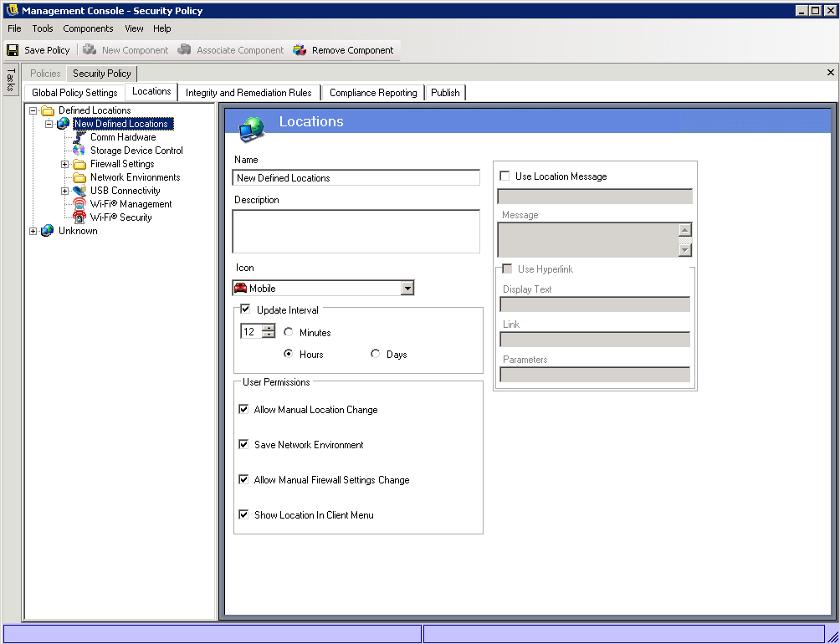Click the Defined Locations folder icon
Viewport: 840px width, 644px height.
[x=49, y=110]
